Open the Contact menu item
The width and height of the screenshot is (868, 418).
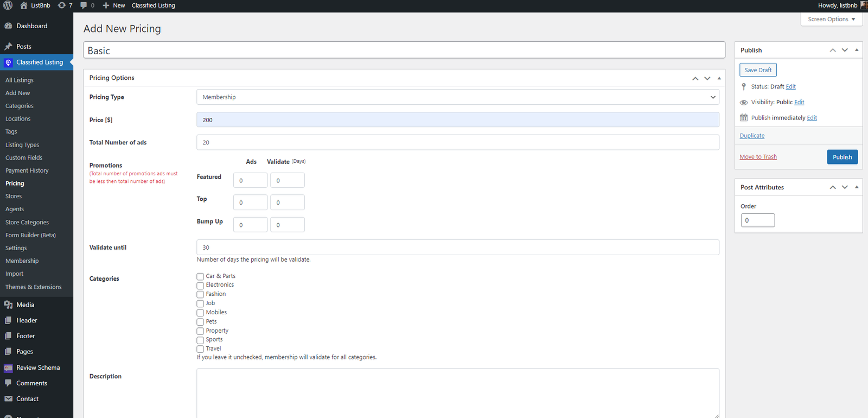point(27,399)
